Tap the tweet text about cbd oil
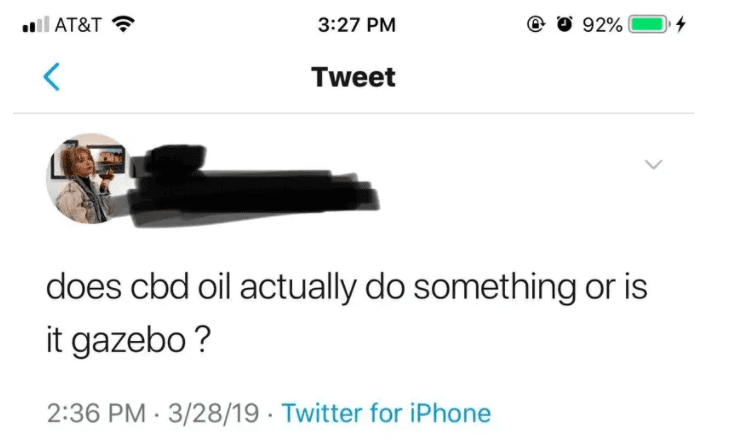Image resolution: width=730 pixels, height=447 pixels. (347, 314)
